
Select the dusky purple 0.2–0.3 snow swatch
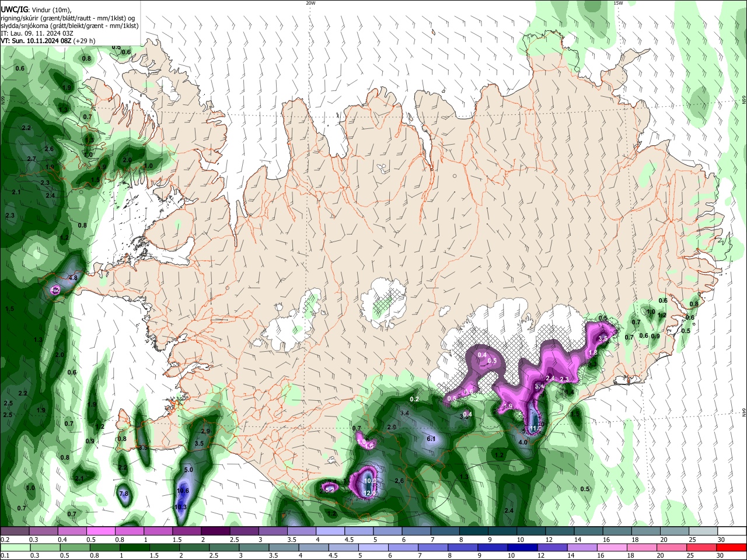click(15, 531)
